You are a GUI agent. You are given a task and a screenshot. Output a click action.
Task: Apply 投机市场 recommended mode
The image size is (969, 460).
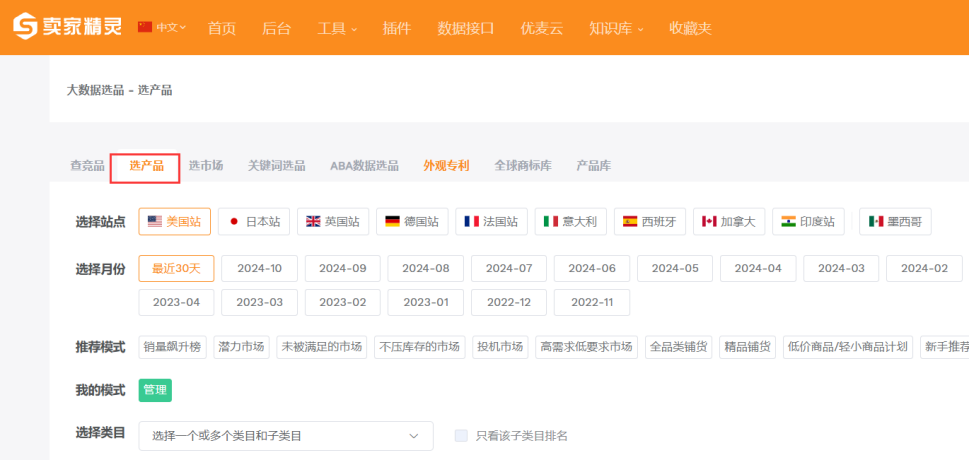pyautogui.click(x=500, y=347)
